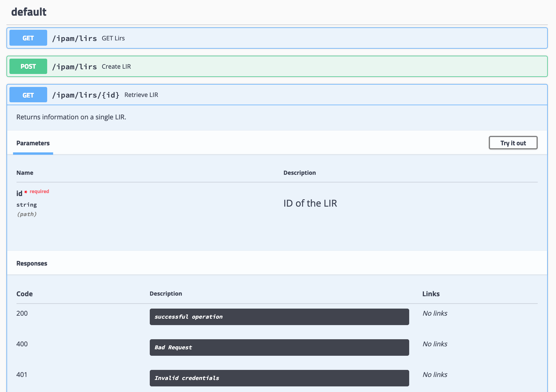Screen dimensions: 556x392
Task: Click 'Returns information on a single LIR' text
Action: tap(71, 117)
